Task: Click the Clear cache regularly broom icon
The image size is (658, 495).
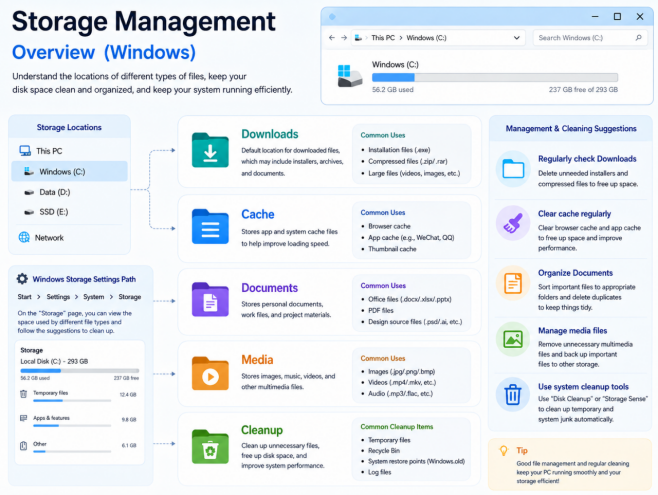Action: pyautogui.click(x=513, y=223)
